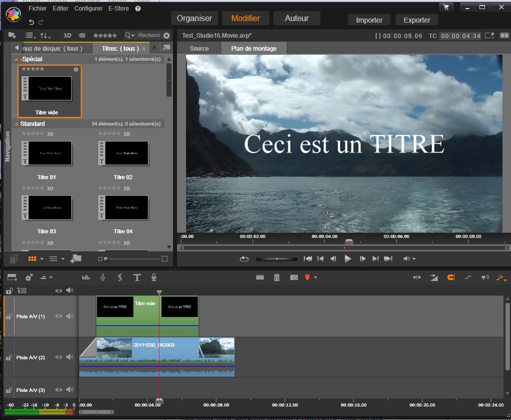Screen dimensions: 511x420
Task: Open the Configurer menu
Action: [88, 9]
